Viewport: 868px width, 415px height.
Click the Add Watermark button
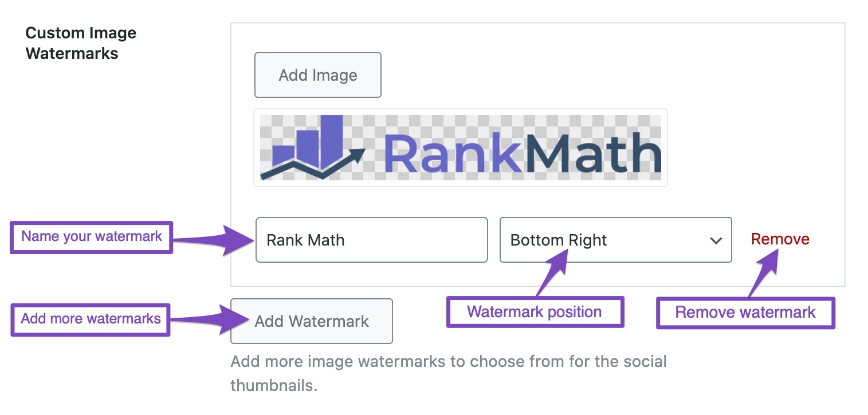click(x=311, y=321)
